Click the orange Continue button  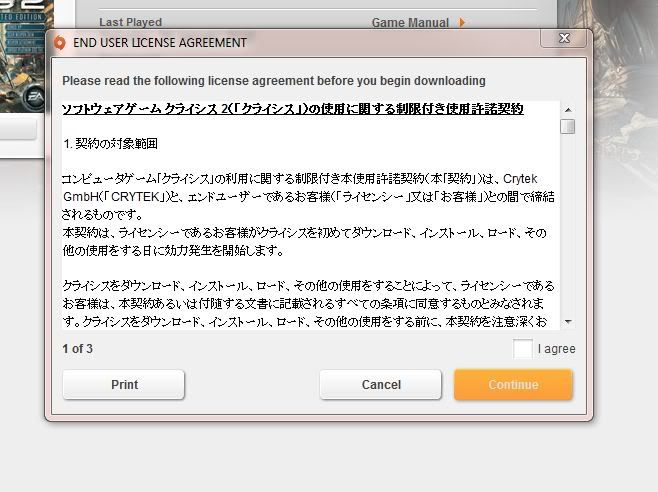point(513,385)
